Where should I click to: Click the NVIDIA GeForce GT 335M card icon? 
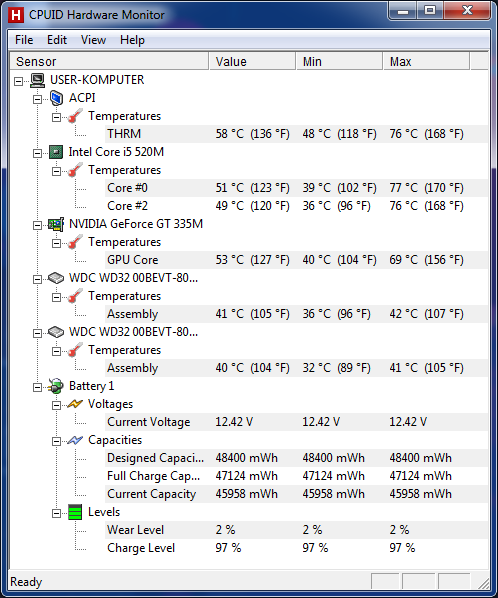[x=56, y=224]
